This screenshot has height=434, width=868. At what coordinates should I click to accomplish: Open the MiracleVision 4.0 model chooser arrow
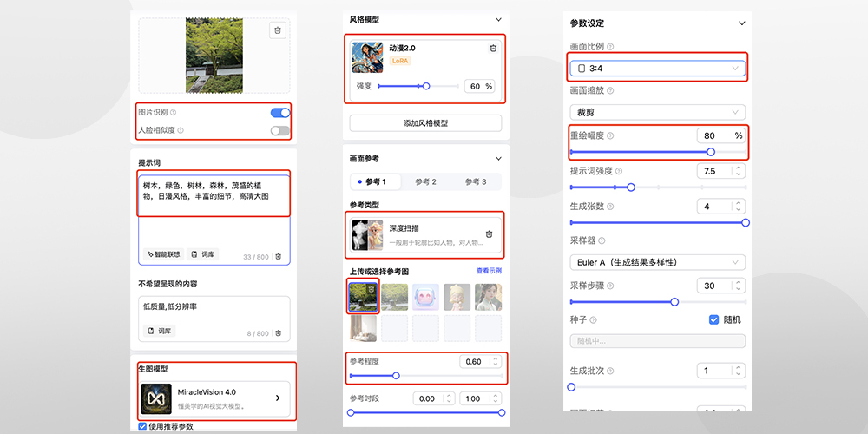[278, 398]
